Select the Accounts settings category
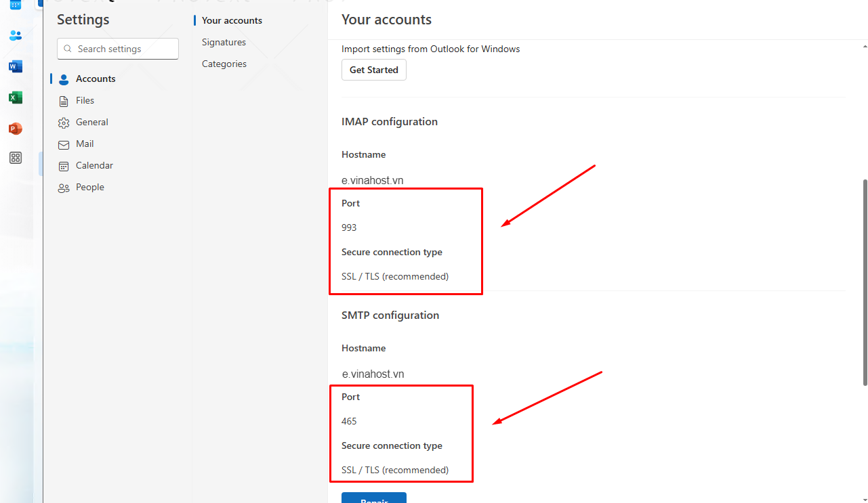The width and height of the screenshot is (868, 503). 95,79
